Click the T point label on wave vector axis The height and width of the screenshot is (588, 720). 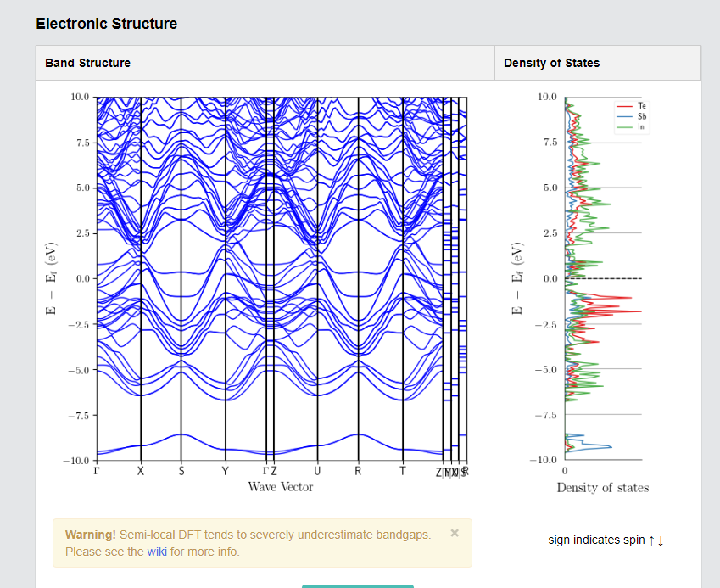pos(402,471)
